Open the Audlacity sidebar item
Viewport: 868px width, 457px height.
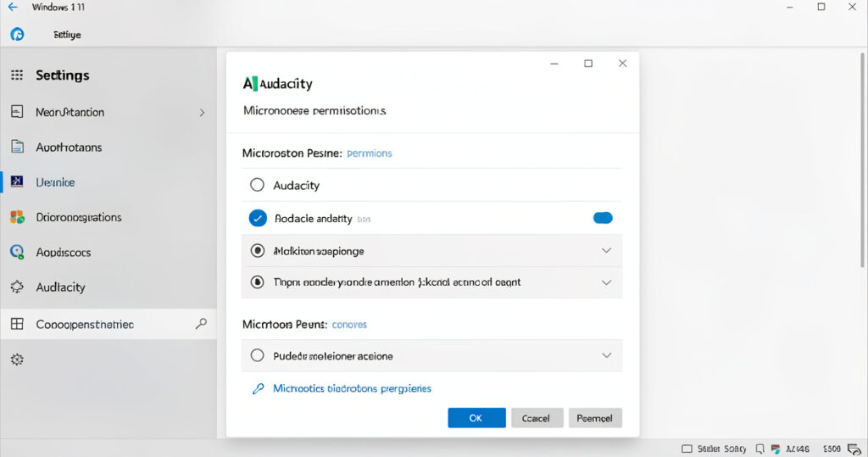(x=108, y=287)
